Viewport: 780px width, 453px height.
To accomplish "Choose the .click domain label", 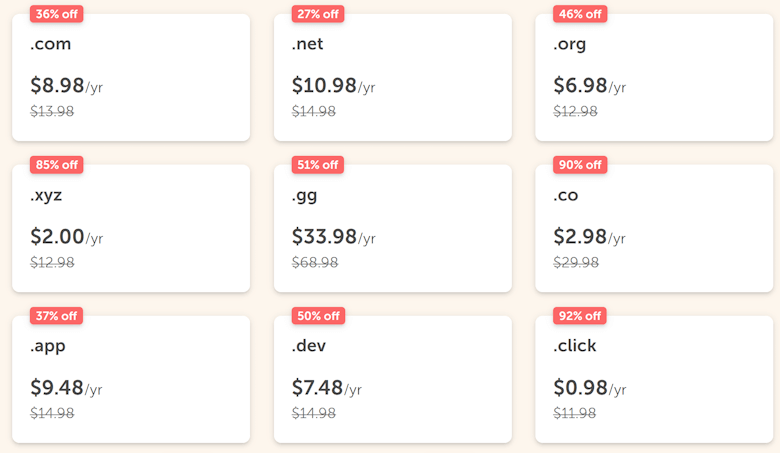I will pos(575,346).
